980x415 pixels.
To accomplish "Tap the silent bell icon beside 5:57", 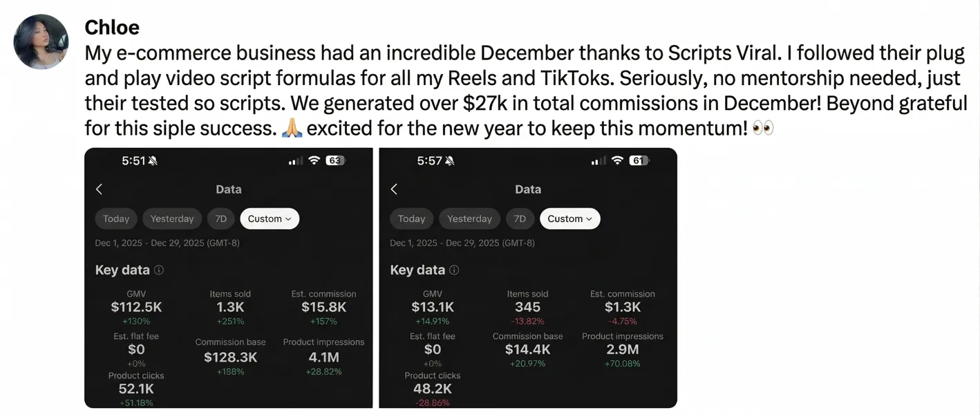I will pyautogui.click(x=450, y=160).
